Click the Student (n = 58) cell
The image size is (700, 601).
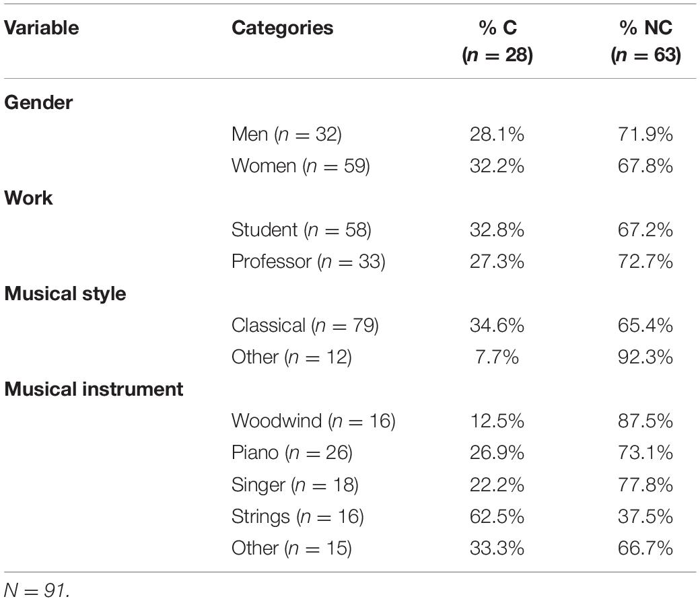tap(302, 230)
